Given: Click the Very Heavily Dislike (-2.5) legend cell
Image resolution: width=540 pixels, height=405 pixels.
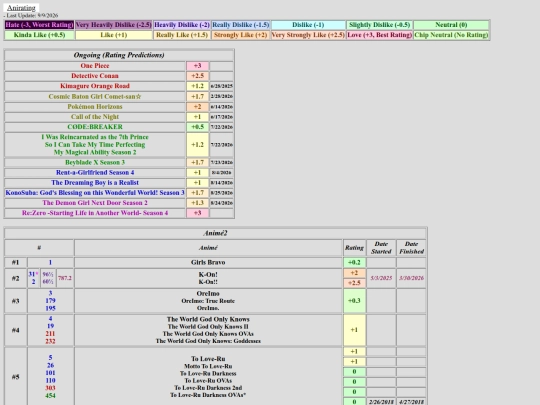Looking at the screenshot, I should (x=114, y=25).
